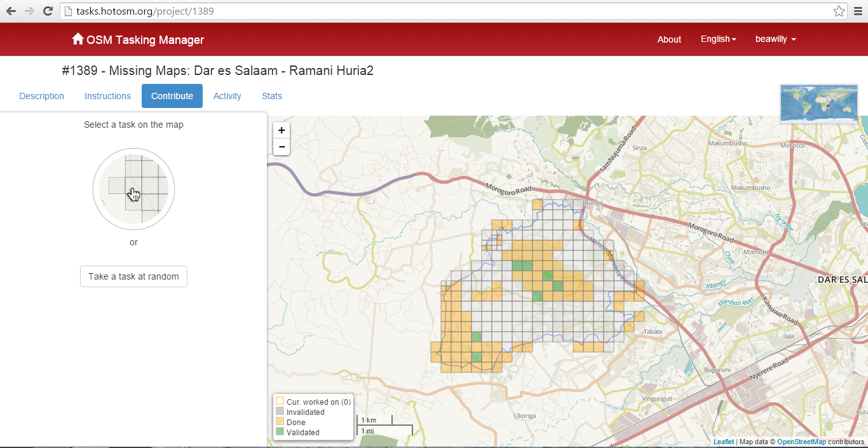This screenshot has width=868, height=448.
Task: Click the Makumbusho label near Morocco
Action: click(x=728, y=144)
